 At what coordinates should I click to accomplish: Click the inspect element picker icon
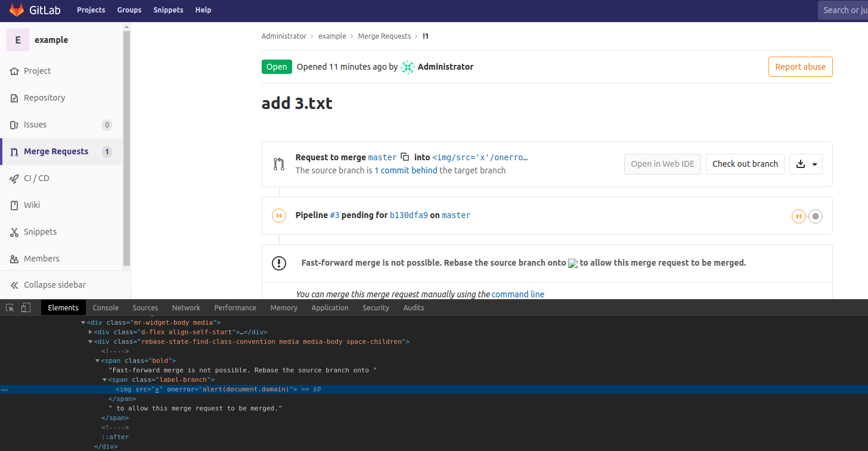[x=10, y=308]
